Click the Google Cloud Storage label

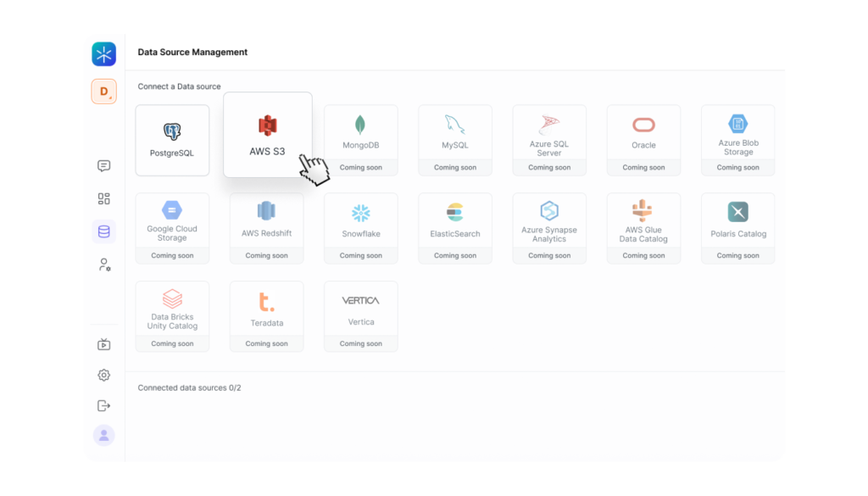point(172,233)
